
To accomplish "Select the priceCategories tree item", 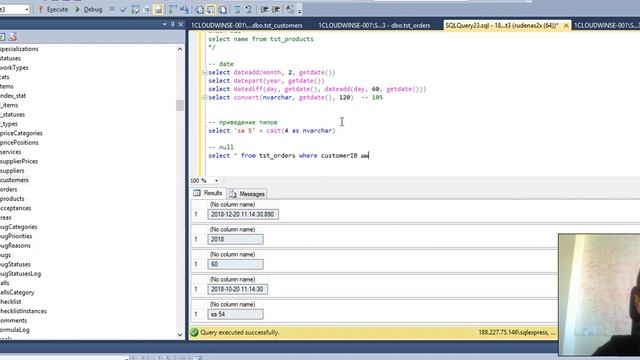I will tap(21, 133).
